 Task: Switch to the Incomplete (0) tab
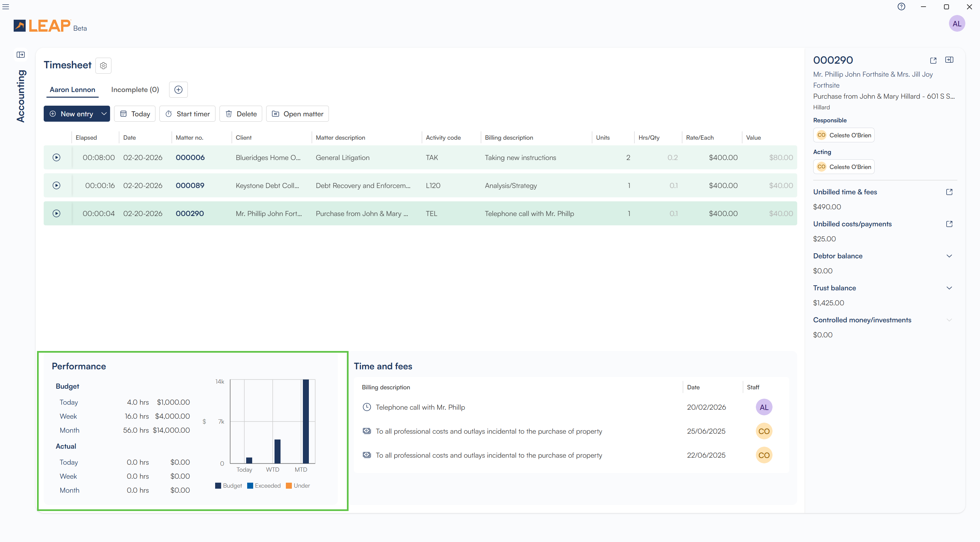point(135,90)
